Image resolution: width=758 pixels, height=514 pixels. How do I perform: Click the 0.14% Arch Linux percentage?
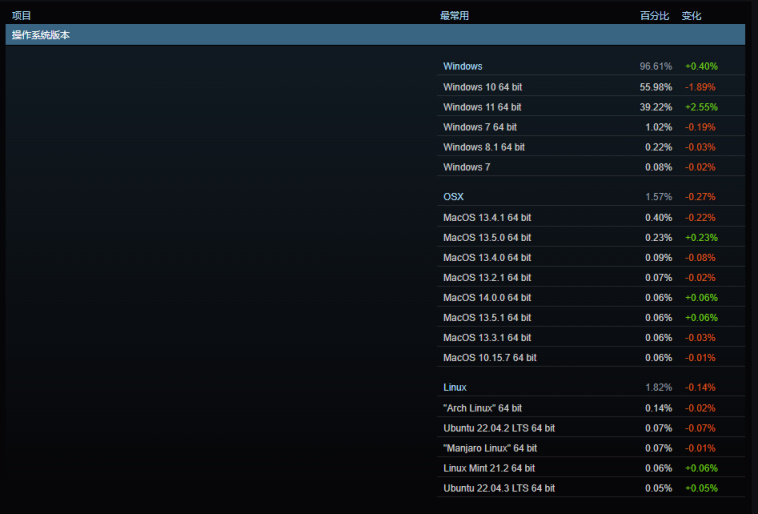[x=658, y=408]
